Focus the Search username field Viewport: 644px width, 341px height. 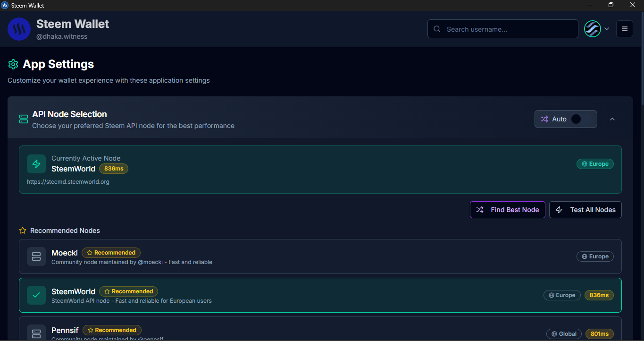(503, 29)
